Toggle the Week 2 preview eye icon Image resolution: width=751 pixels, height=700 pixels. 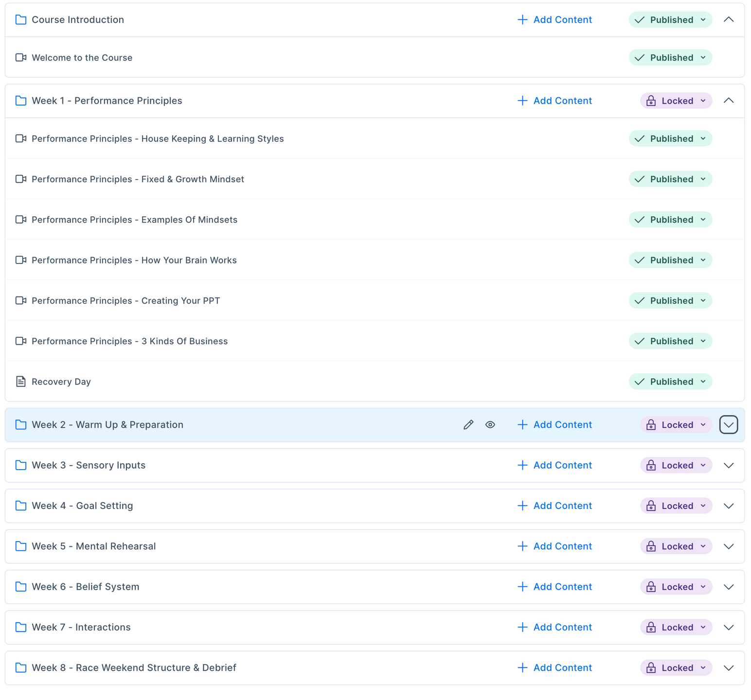[x=490, y=425]
